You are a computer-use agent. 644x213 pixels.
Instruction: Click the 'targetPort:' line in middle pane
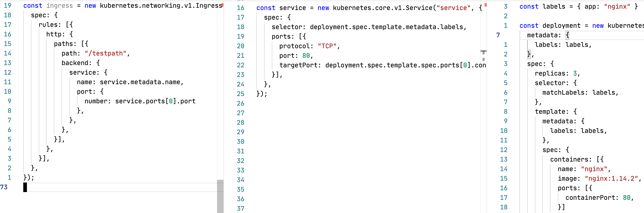click(x=382, y=65)
